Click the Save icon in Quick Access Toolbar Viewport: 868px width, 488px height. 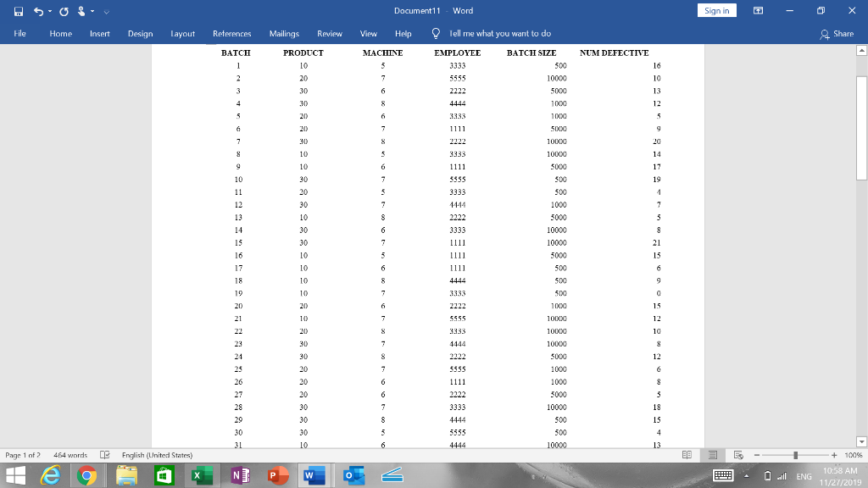pyautogui.click(x=19, y=11)
